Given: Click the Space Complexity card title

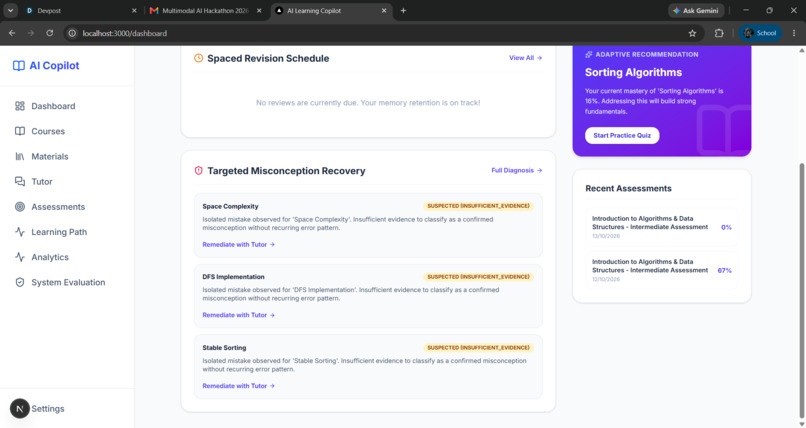Looking at the screenshot, I should click(230, 207).
